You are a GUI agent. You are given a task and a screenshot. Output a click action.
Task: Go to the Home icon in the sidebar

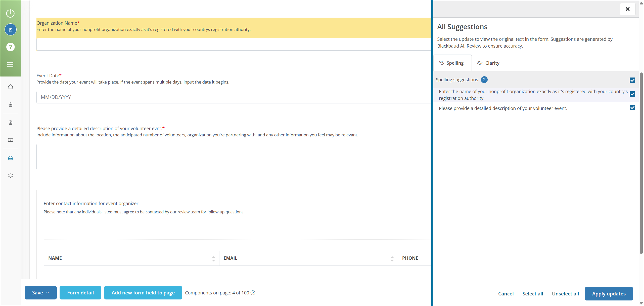(x=10, y=87)
